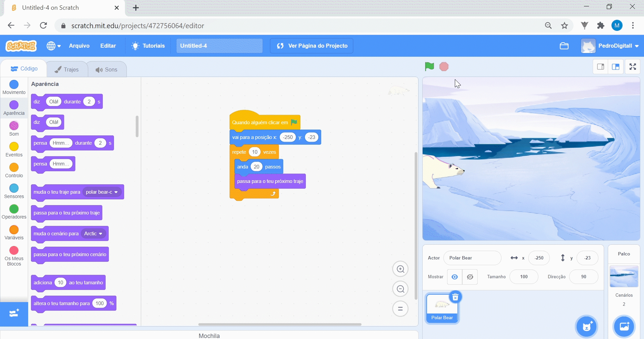Select the Polar Bear sprite thumbnail
The image size is (644, 339).
[442, 309]
